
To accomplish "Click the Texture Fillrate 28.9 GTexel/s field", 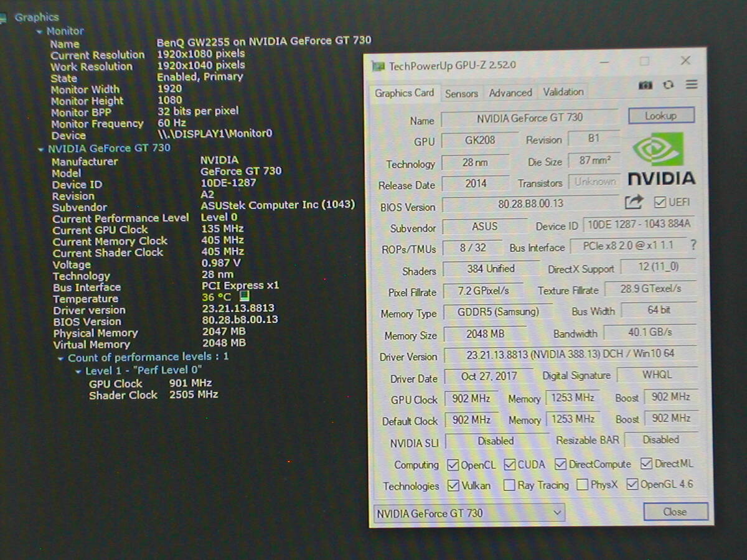I will pos(651,289).
